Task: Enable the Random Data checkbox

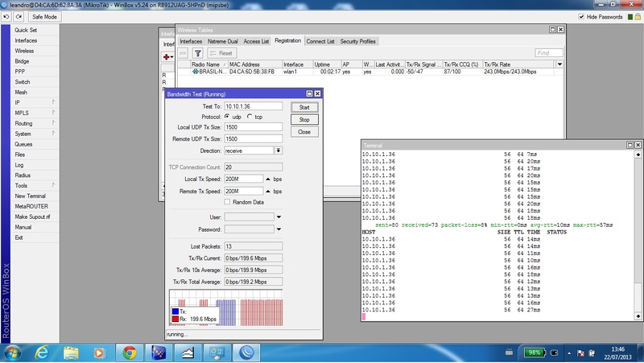Action: [x=227, y=202]
